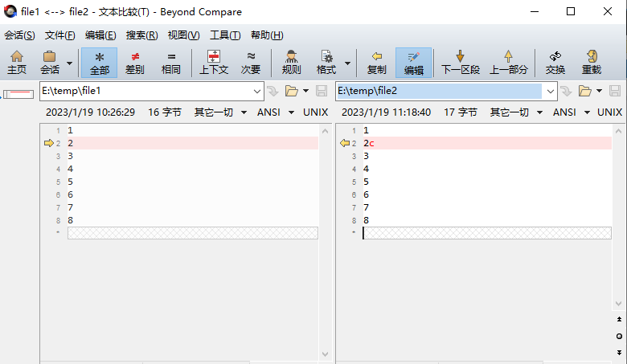Click previous difference arrow below right scrollbar
This screenshot has width=627, height=364.
pyautogui.click(x=619, y=319)
